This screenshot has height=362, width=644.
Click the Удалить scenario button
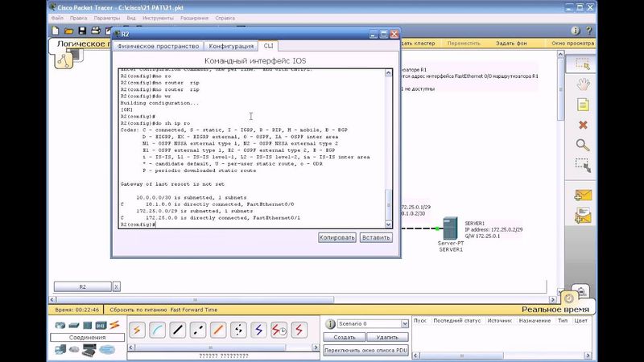click(387, 337)
